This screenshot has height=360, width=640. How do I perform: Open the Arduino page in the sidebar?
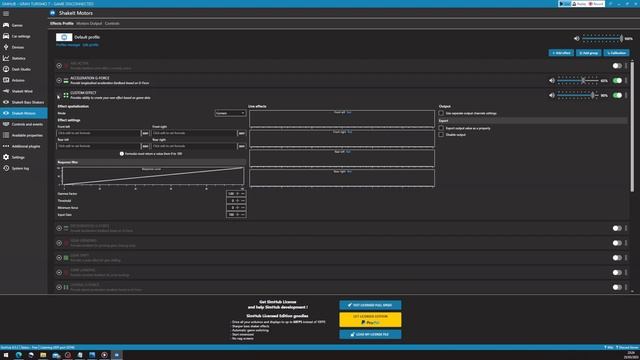click(24, 80)
